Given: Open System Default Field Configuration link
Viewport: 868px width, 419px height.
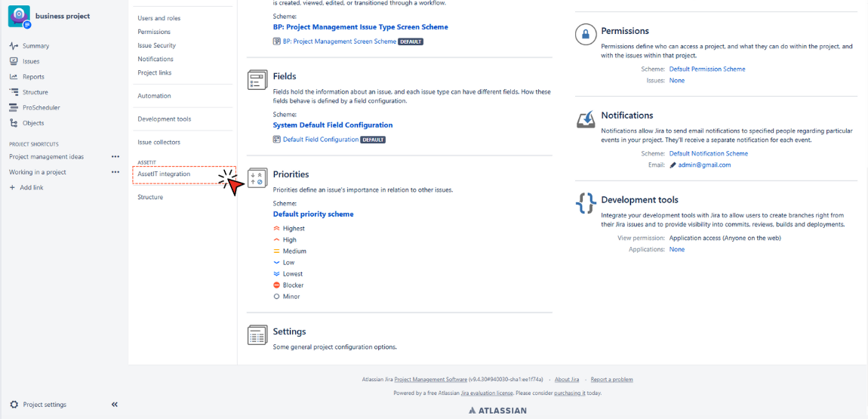Looking at the screenshot, I should pos(332,125).
